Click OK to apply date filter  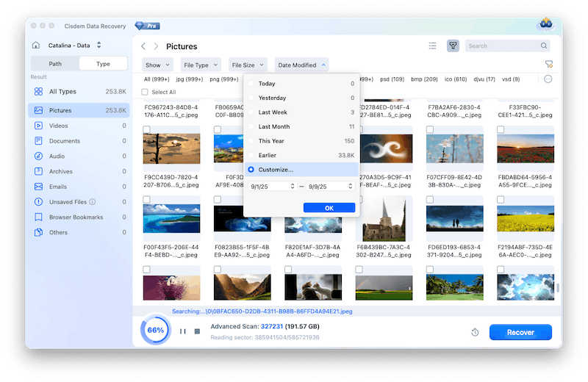(x=329, y=208)
